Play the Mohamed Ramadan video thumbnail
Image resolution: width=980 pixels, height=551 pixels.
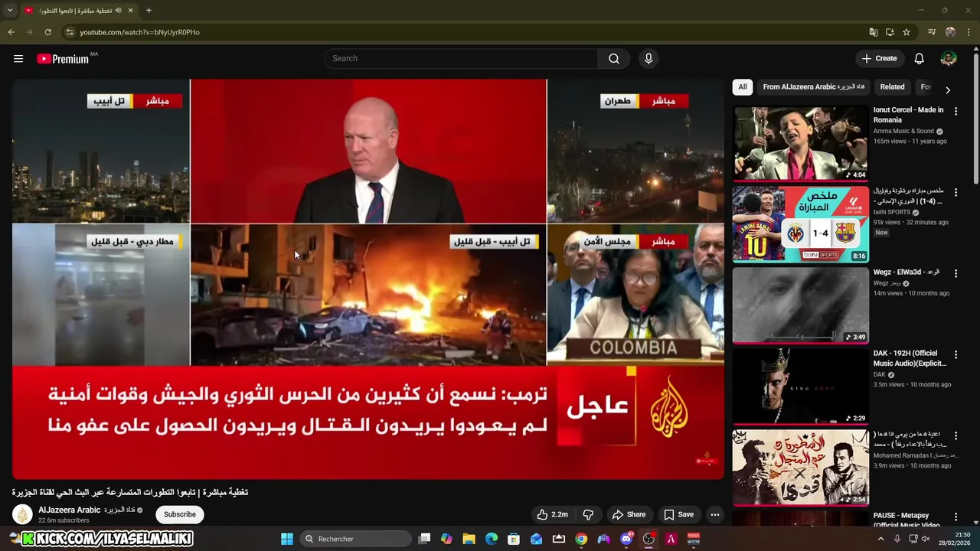(801, 468)
